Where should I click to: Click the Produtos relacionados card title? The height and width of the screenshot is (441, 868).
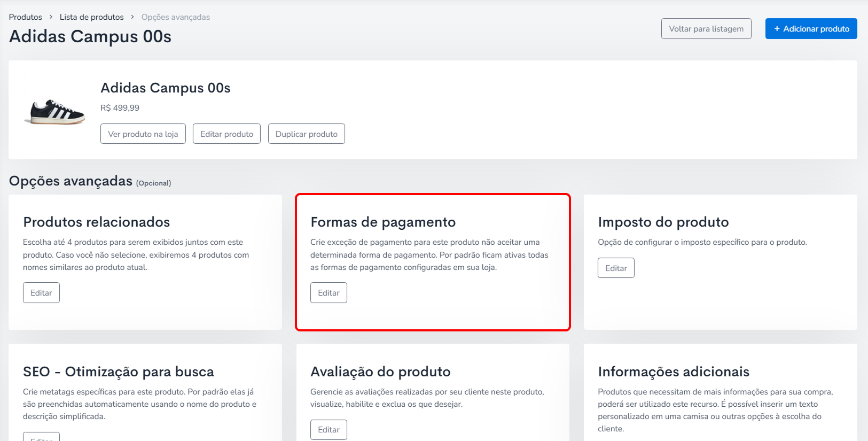(x=97, y=222)
